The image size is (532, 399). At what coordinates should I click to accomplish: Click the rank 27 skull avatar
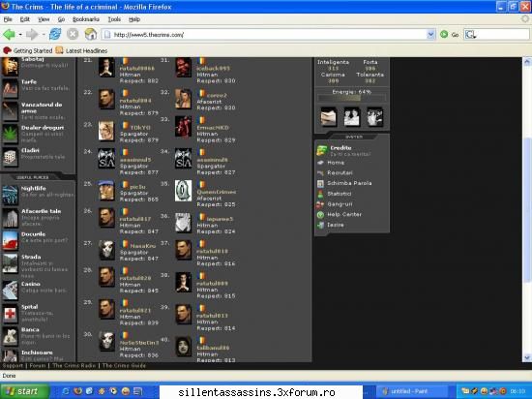[x=106, y=250]
